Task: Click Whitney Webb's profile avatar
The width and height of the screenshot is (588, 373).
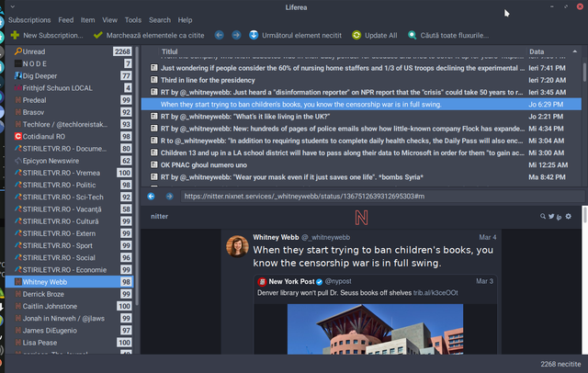Action: click(237, 246)
